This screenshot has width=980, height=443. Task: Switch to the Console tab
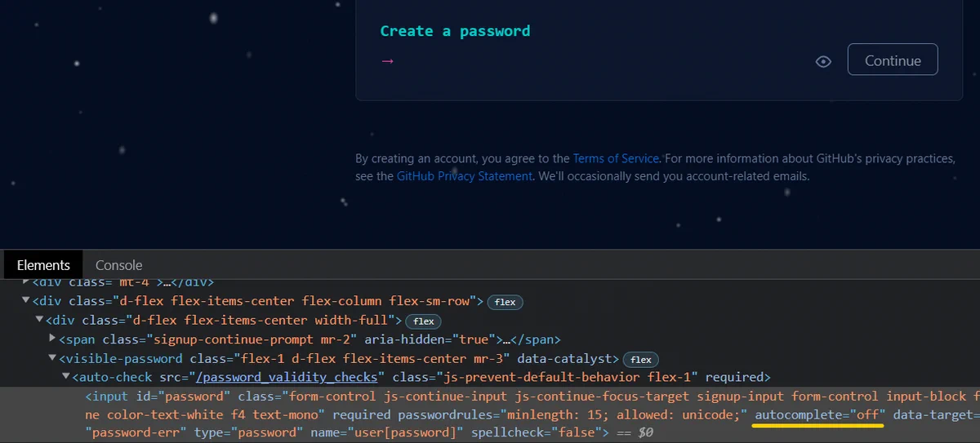point(118,265)
